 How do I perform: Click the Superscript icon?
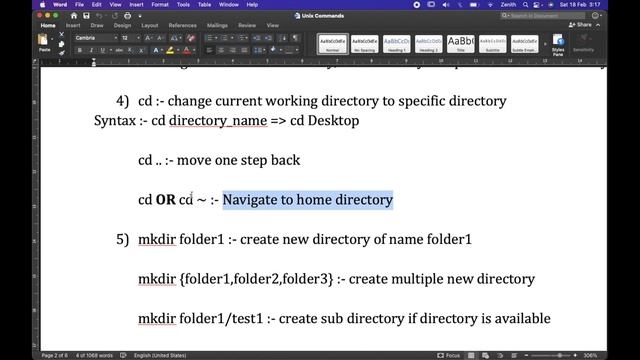point(141,50)
